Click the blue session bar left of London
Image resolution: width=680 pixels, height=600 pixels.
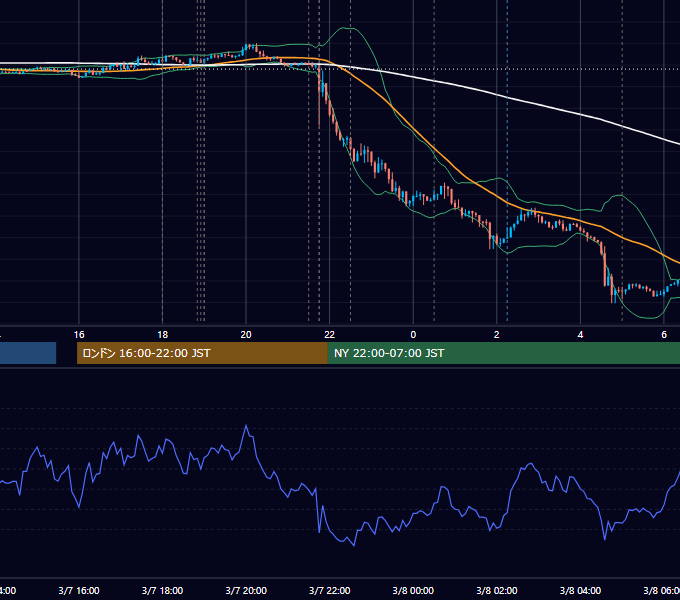pyautogui.click(x=28, y=353)
